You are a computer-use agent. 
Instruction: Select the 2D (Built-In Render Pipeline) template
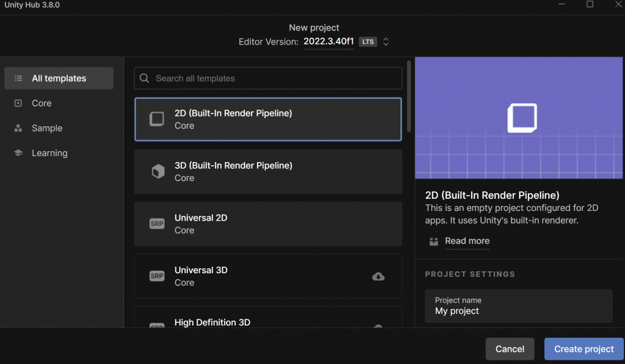tap(268, 119)
